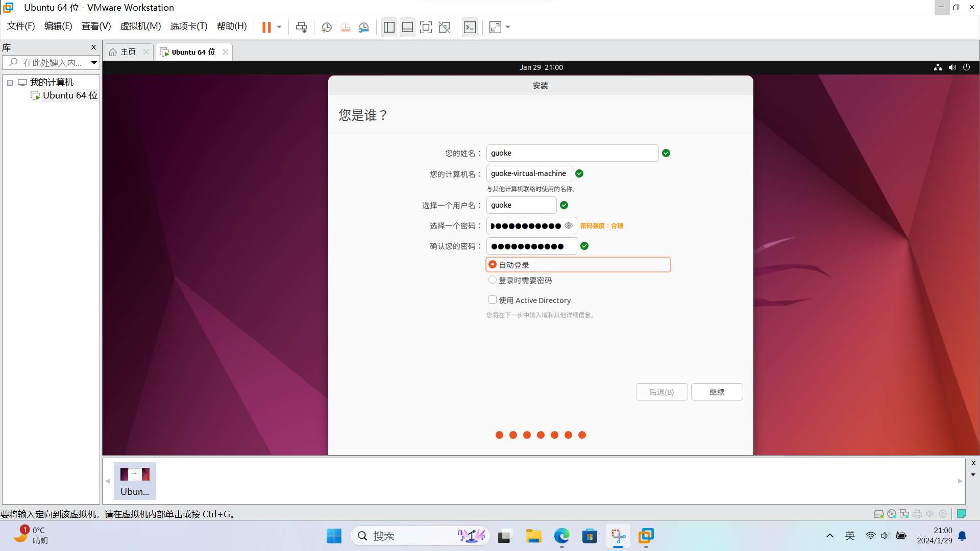Send Ctrl+Alt+Del to the virtual machine
The image size is (980, 551).
tap(301, 27)
